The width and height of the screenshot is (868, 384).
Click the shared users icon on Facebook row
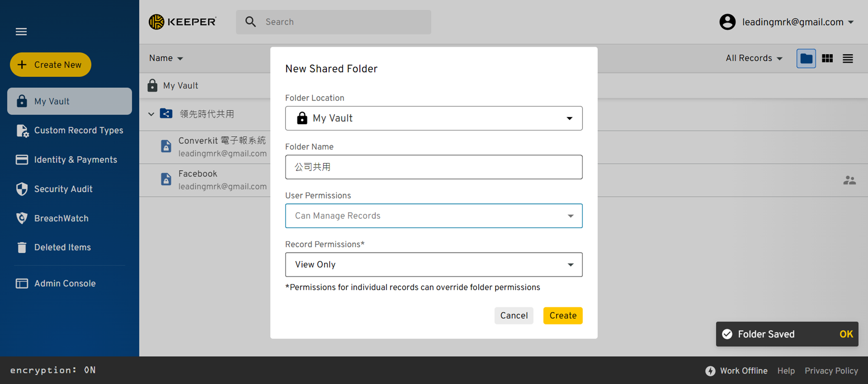pyautogui.click(x=849, y=180)
